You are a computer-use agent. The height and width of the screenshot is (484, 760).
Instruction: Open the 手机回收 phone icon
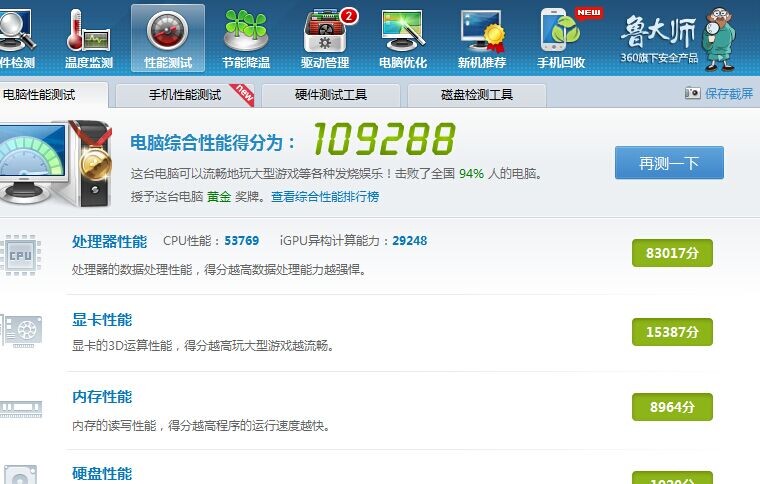(561, 30)
